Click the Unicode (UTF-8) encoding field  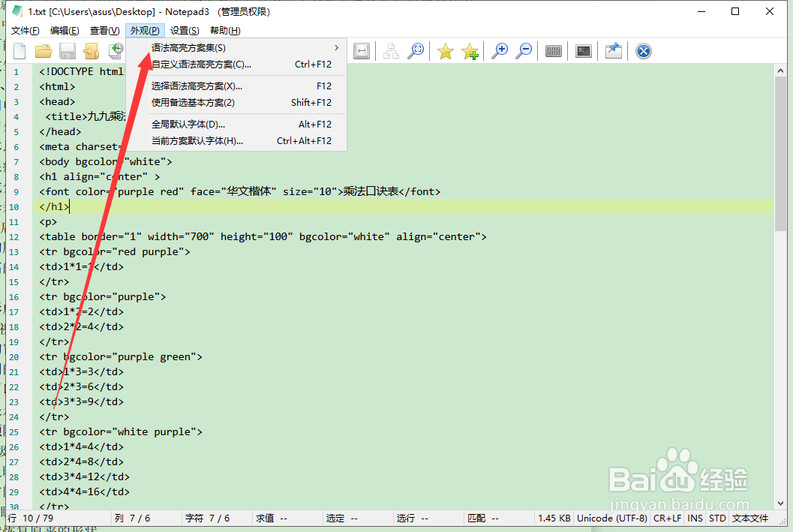pos(612,518)
